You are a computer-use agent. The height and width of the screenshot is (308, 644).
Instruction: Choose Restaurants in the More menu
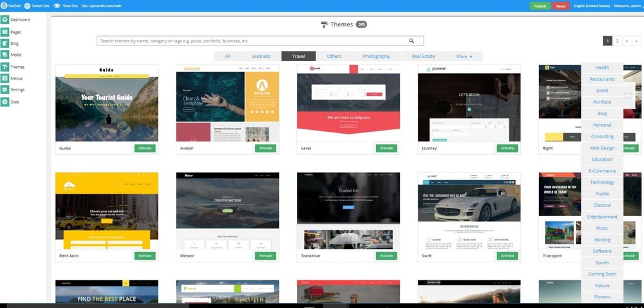coord(602,79)
